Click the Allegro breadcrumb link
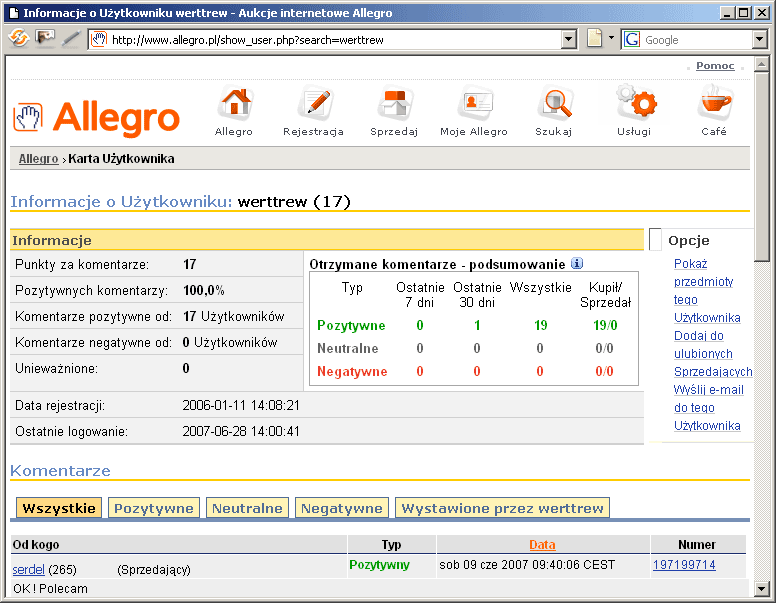The width and height of the screenshot is (776, 603). coord(39,159)
